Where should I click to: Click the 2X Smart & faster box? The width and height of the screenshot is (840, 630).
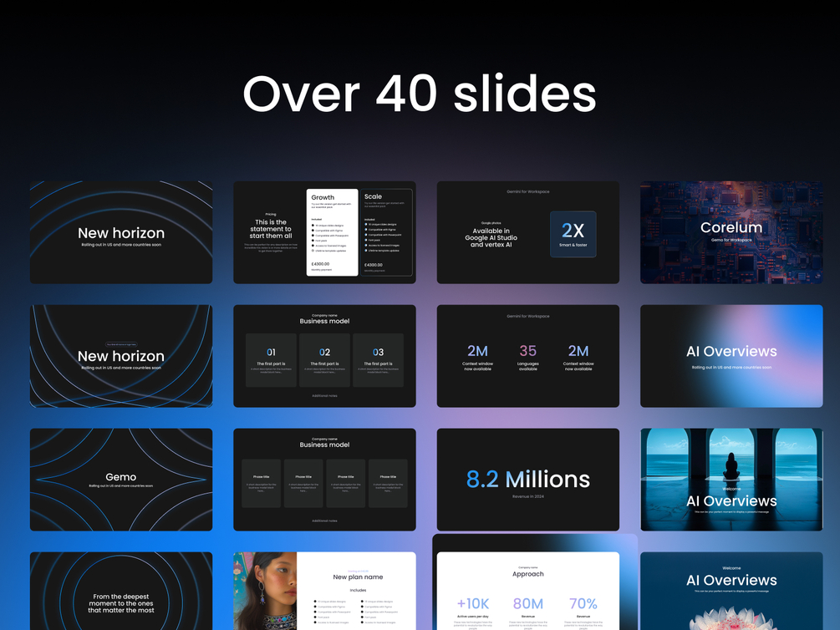pos(573,234)
